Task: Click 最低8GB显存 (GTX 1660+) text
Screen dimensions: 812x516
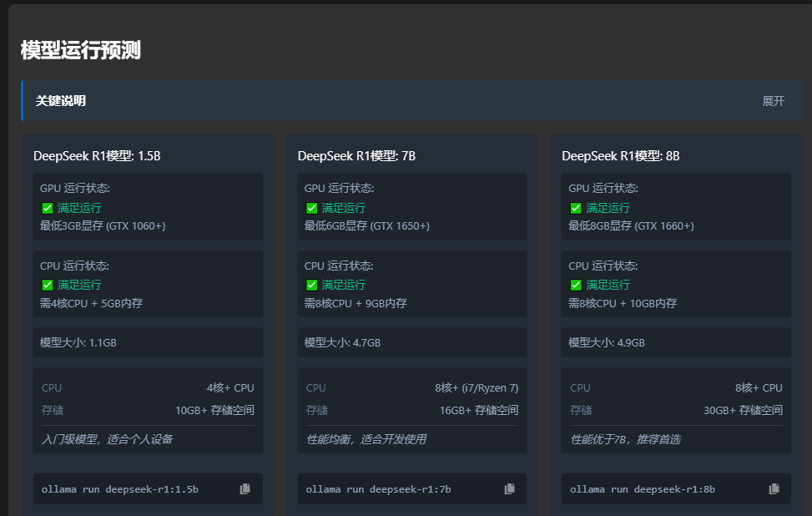Action: (631, 226)
